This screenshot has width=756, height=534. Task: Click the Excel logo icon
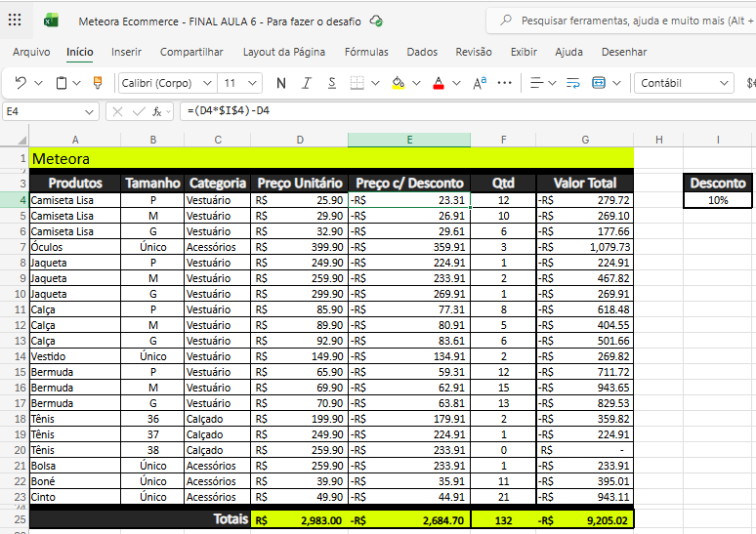51,21
